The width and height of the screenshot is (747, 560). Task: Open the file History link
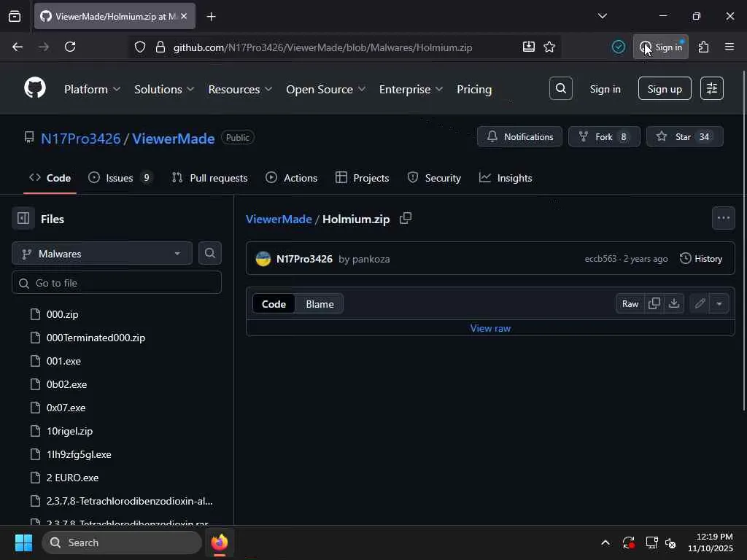[x=701, y=259]
